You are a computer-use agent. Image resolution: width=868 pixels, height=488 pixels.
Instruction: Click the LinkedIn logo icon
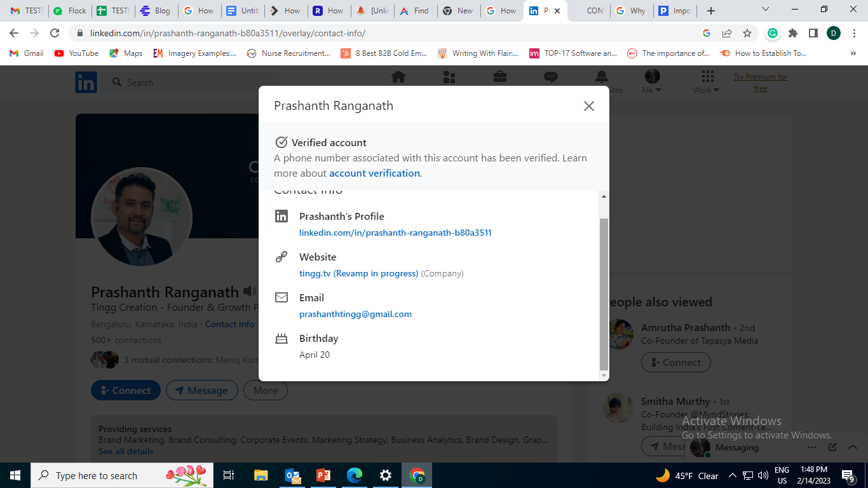(86, 83)
